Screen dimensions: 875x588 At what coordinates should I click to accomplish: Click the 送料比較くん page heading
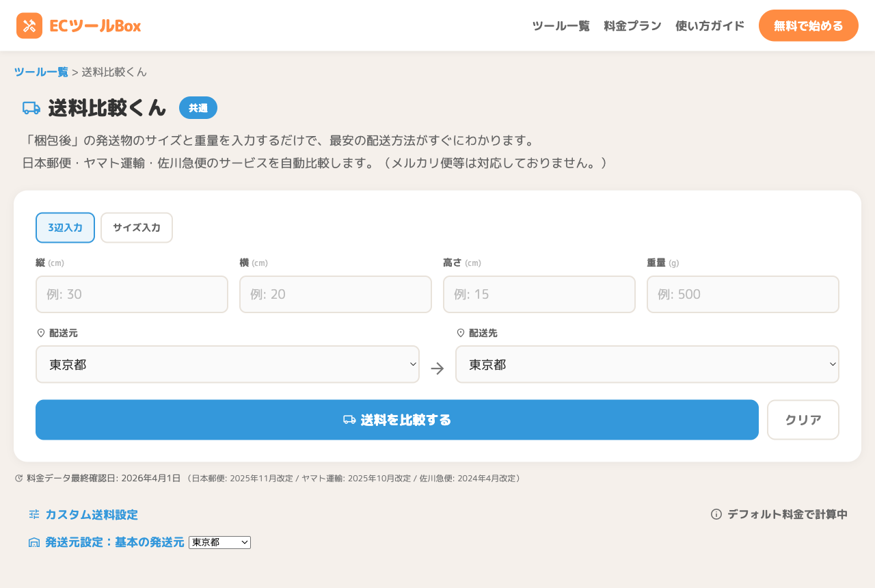(107, 108)
